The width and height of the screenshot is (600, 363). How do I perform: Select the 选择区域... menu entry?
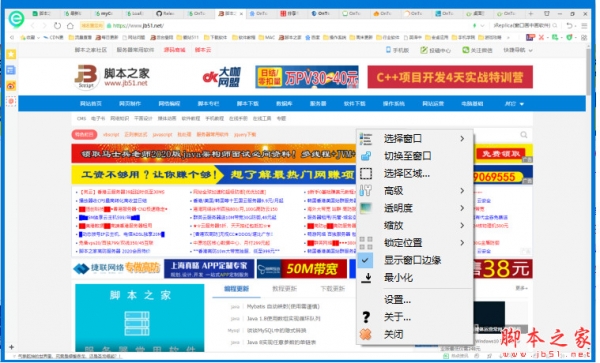coord(414,173)
